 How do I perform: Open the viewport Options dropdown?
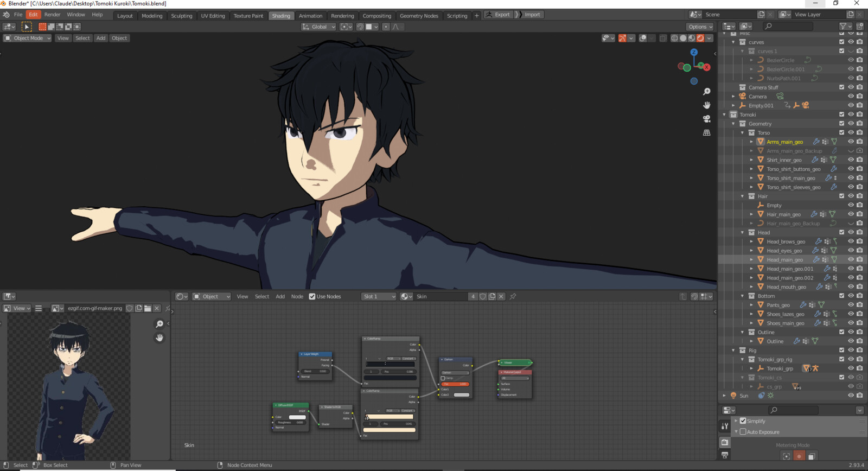(x=700, y=27)
